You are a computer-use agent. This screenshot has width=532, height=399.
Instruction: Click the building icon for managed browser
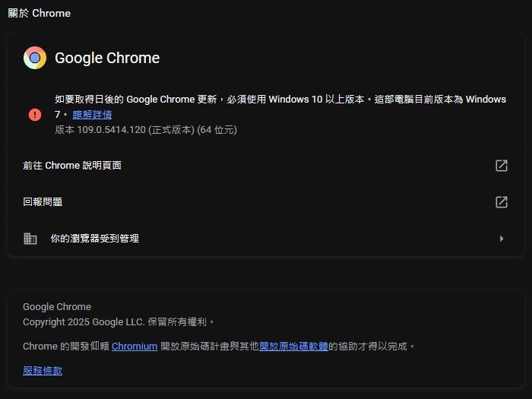pos(30,239)
